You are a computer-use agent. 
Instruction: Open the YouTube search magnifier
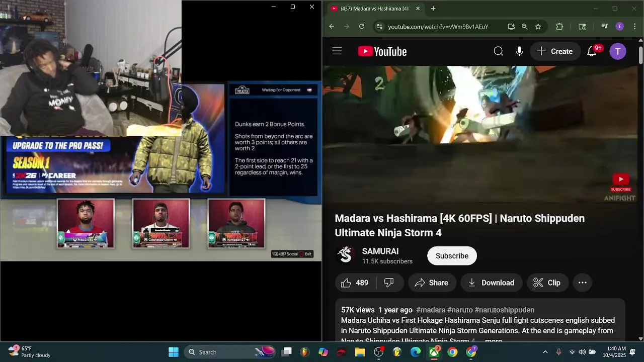pos(499,51)
